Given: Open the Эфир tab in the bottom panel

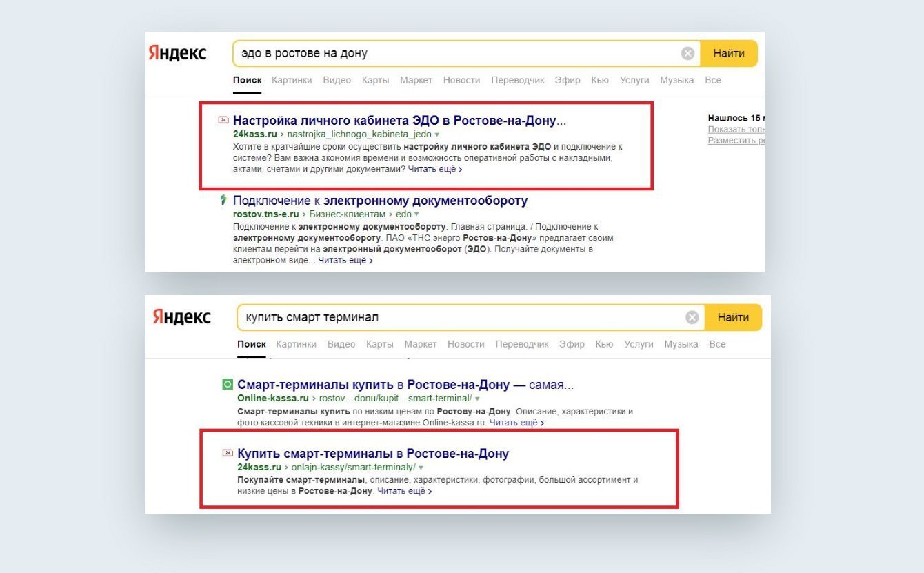Looking at the screenshot, I should (x=572, y=344).
